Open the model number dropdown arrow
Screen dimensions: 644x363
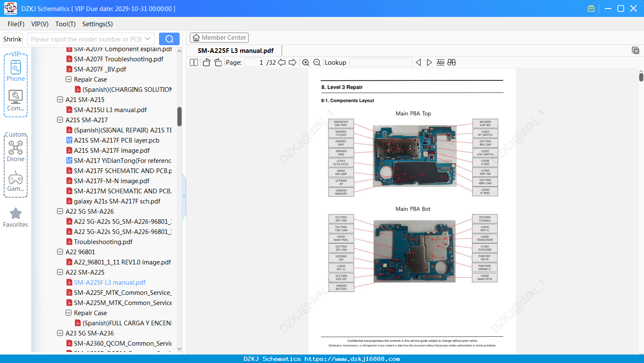[148, 39]
